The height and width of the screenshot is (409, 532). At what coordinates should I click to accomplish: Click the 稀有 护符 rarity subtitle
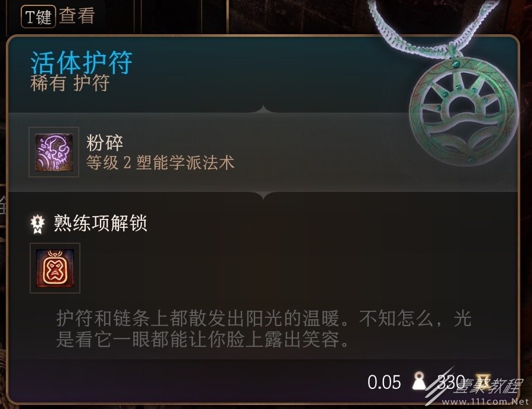tap(70, 83)
